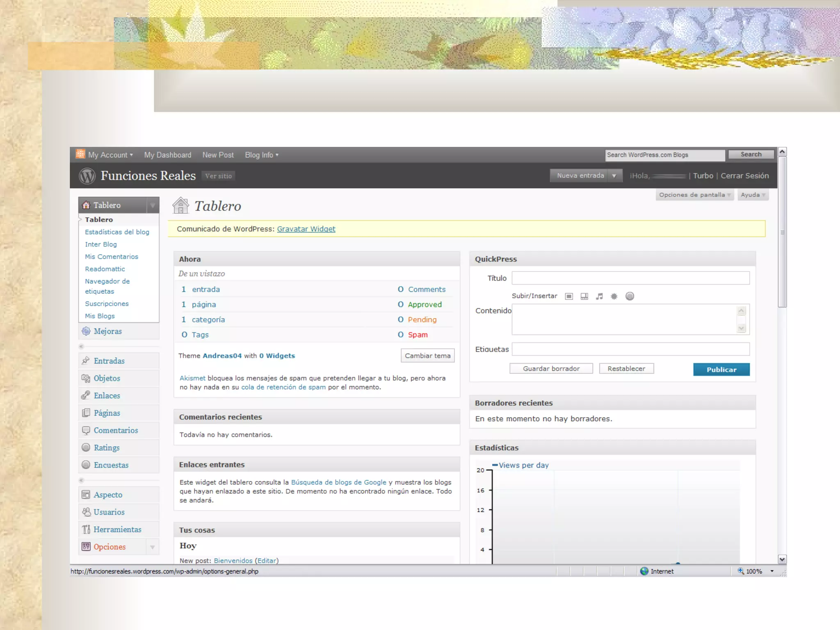The image size is (840, 630).
Task: Click the add video icon in QuickPress
Action: coord(584,296)
